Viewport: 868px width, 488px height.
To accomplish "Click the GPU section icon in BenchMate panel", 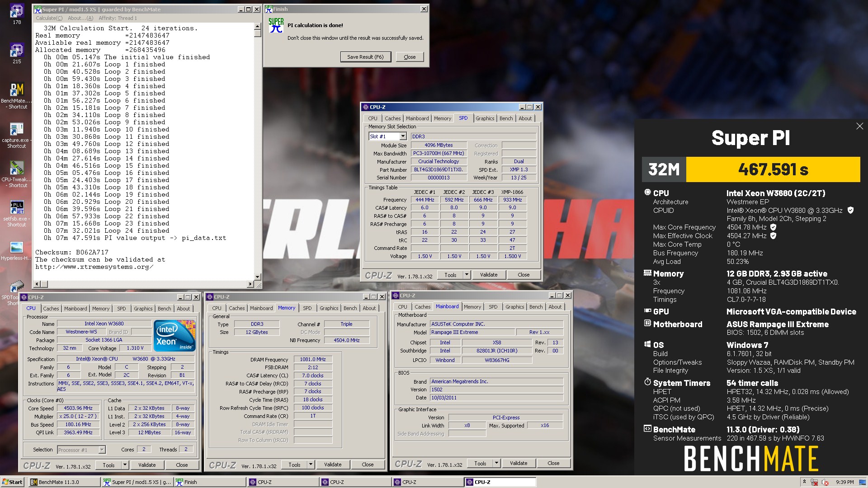I will click(x=647, y=311).
